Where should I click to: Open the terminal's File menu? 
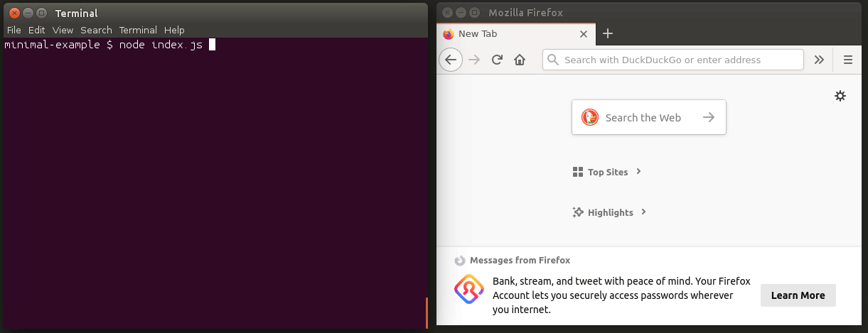(14, 30)
